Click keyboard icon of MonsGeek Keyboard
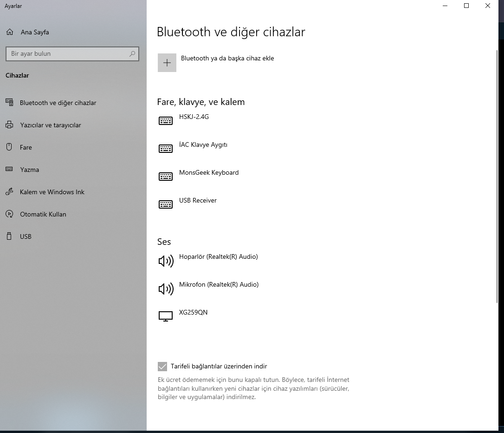This screenshot has height=433, width=504. (166, 176)
